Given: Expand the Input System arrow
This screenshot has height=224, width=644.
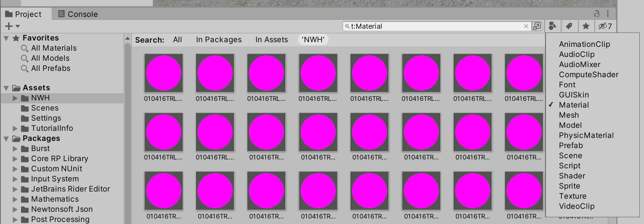Looking at the screenshot, I should tap(15, 179).
